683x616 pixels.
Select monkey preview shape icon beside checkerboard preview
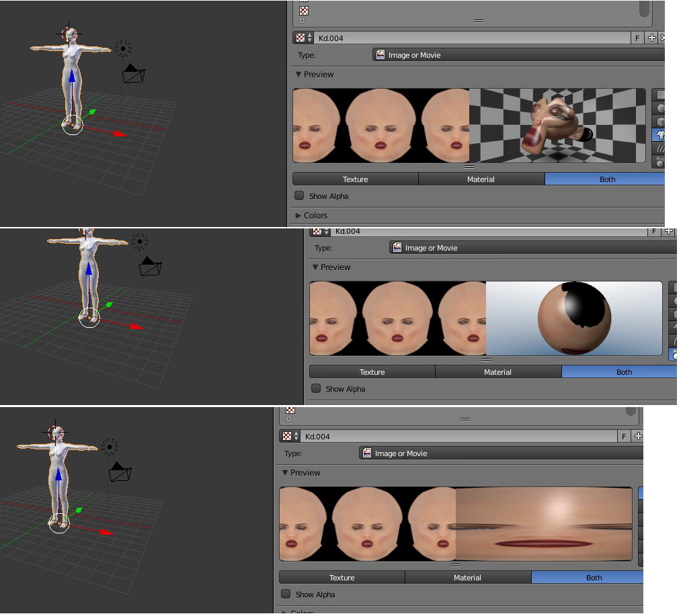click(x=659, y=135)
